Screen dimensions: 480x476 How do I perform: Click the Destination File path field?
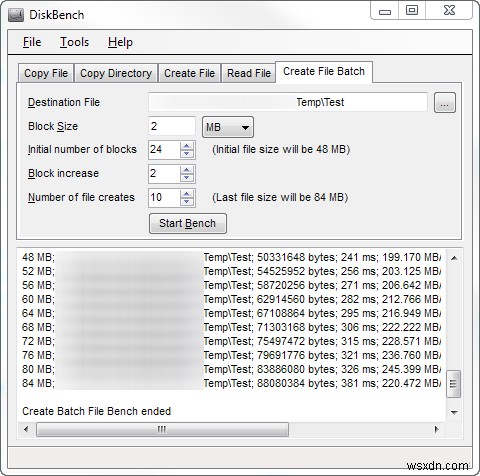click(288, 102)
